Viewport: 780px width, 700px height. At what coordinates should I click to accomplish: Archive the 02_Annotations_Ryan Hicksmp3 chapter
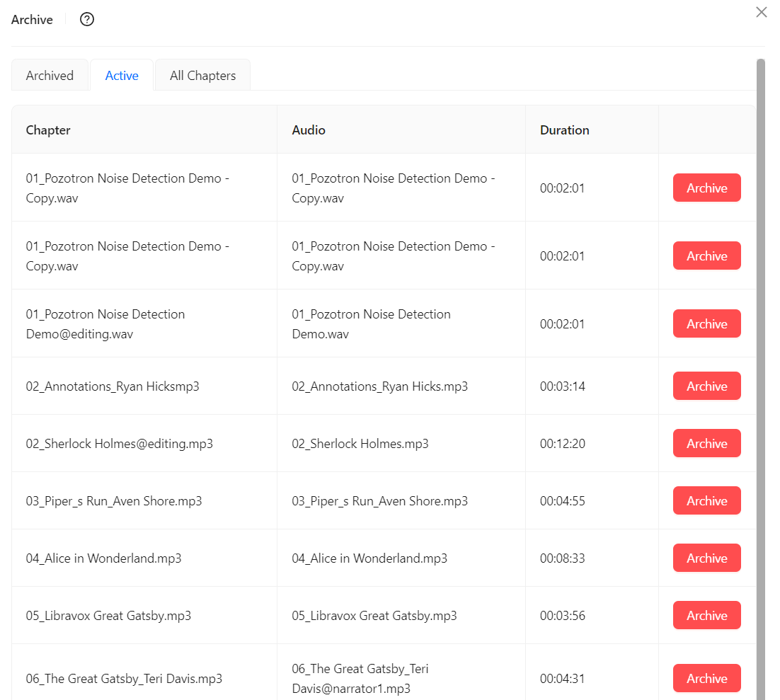click(x=706, y=386)
